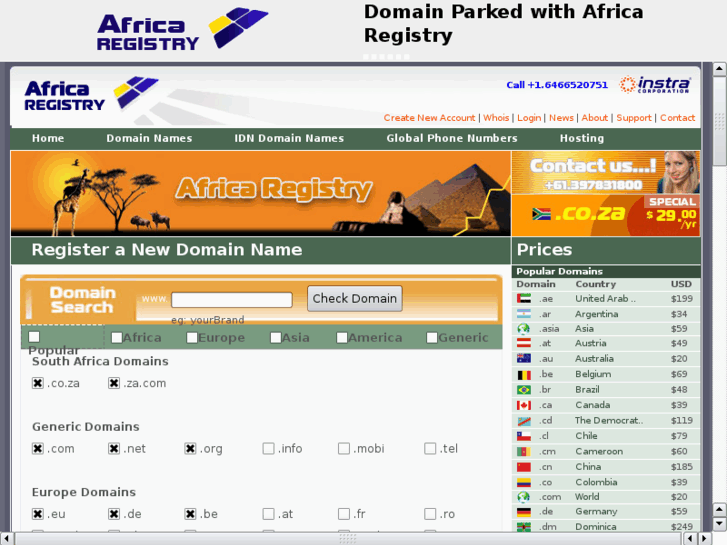Follow the Create New Account link
The width and height of the screenshot is (727, 545).
click(429, 118)
